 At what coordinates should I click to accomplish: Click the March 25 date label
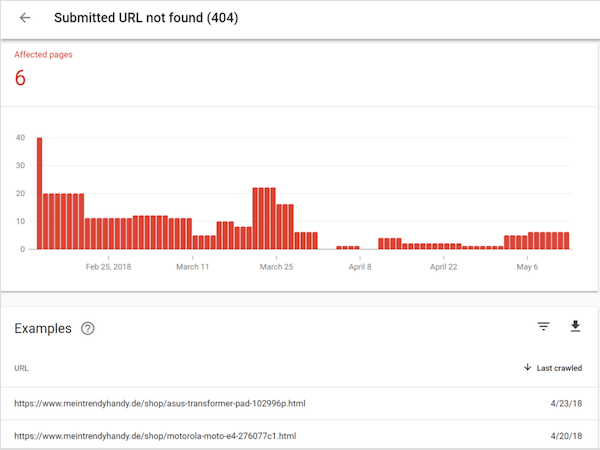[276, 267]
